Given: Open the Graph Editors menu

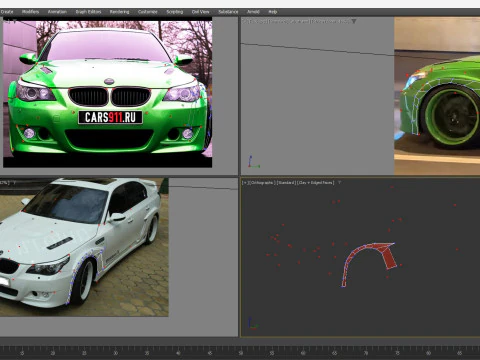Looking at the screenshot, I should (88, 12).
